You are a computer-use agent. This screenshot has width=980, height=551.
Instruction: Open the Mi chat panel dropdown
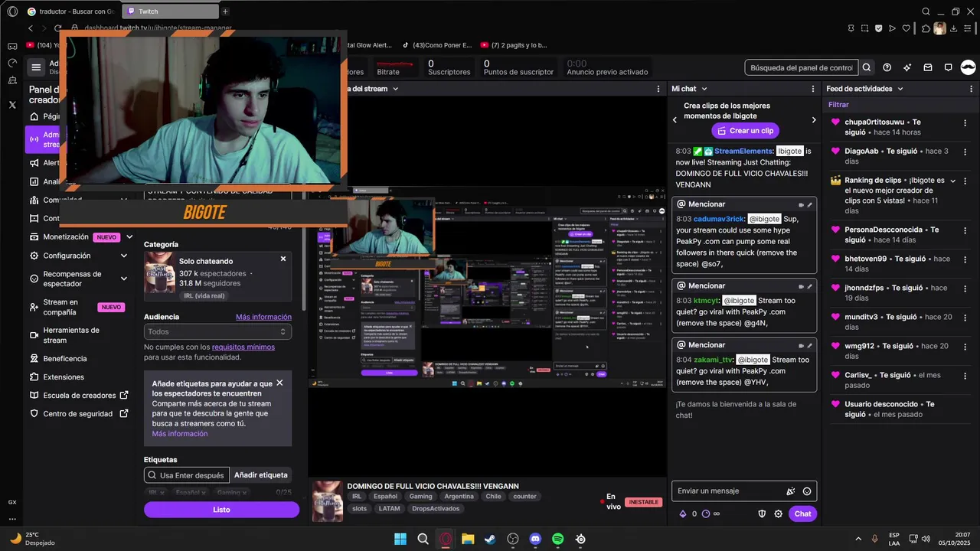point(703,89)
